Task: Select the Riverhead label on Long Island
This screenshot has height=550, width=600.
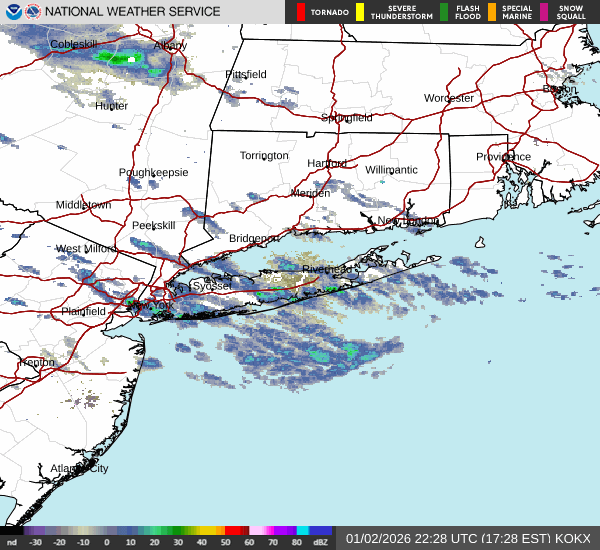Action: coord(327,269)
